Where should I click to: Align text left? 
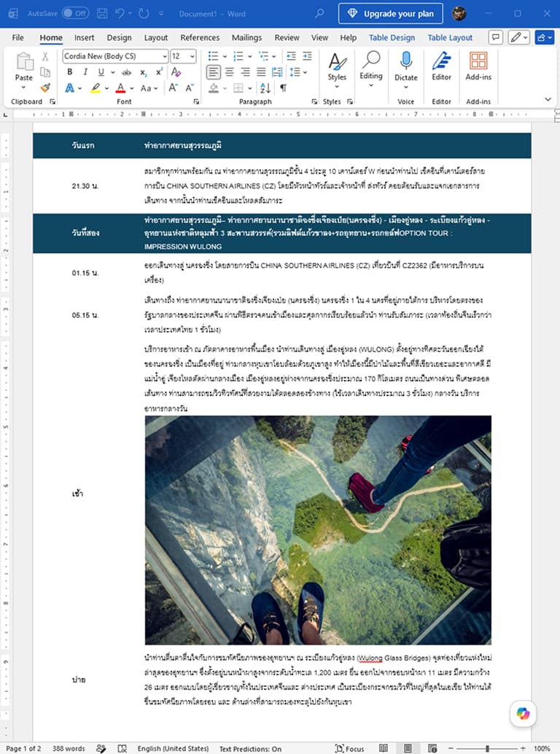coord(214,72)
